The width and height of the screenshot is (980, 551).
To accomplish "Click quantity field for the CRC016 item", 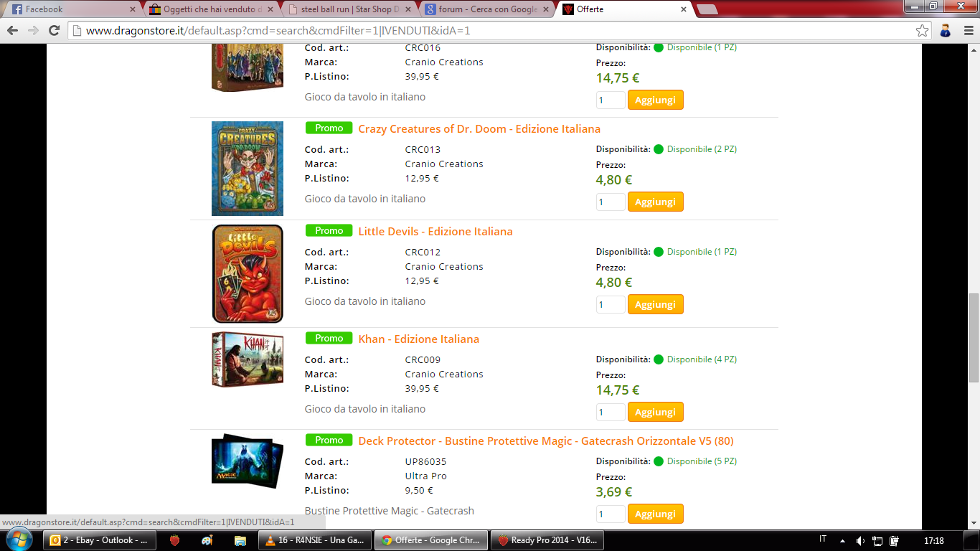I will click(611, 100).
